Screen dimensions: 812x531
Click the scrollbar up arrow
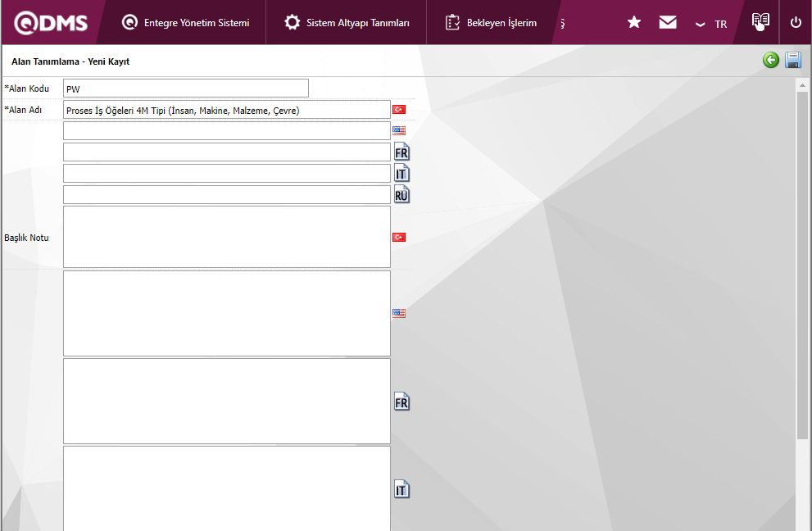[802, 85]
